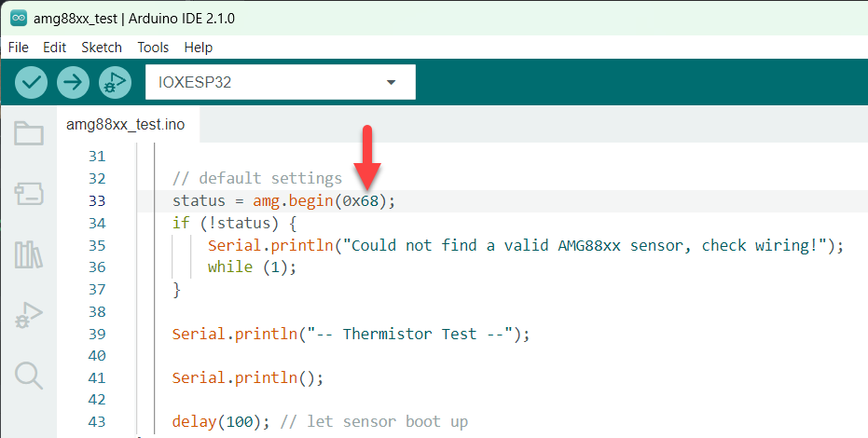Place the cursor on 0x68 in amg.begin
Viewport: 868px width, 438px height.
point(361,200)
